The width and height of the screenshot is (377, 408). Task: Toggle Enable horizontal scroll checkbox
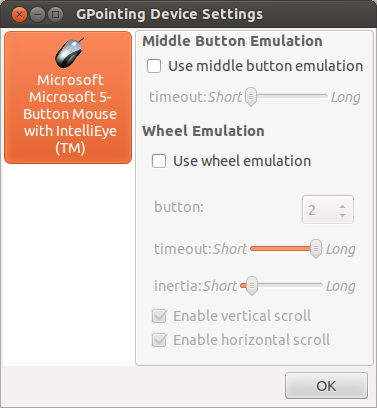pyautogui.click(x=159, y=340)
